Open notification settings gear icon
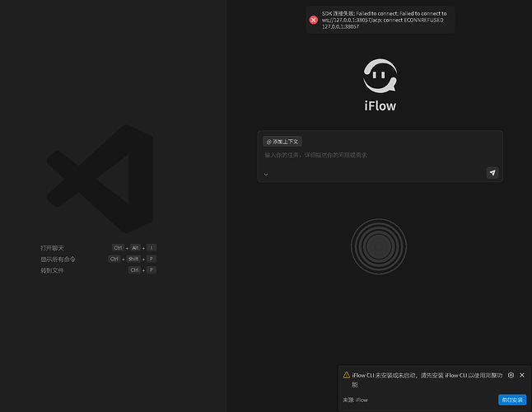This screenshot has height=412, width=532. click(x=511, y=375)
